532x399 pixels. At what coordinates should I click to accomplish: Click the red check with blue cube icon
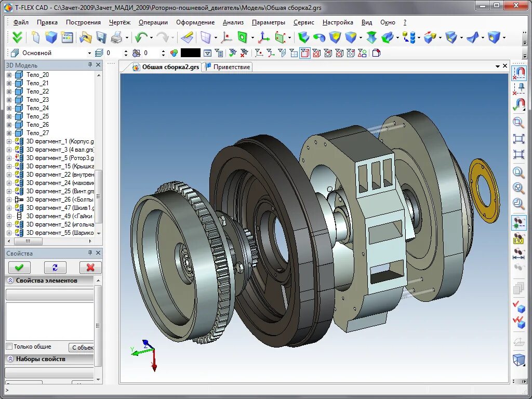pyautogui.click(x=519, y=307)
